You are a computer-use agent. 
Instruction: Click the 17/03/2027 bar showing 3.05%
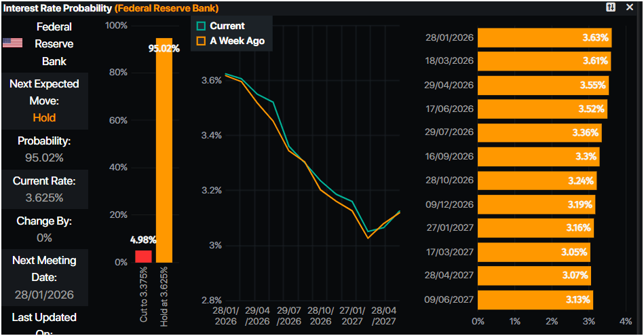(533, 252)
